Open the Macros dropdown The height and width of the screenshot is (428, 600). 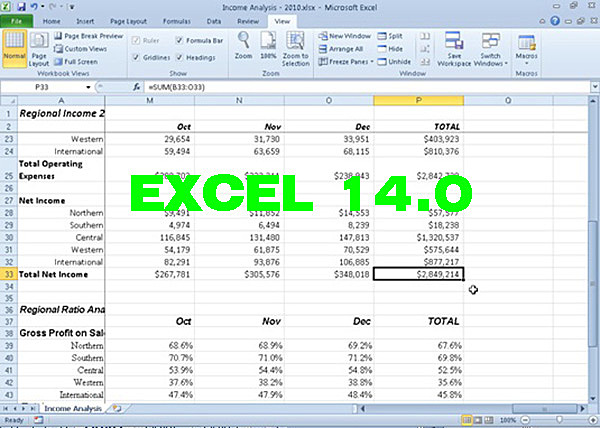(526, 49)
